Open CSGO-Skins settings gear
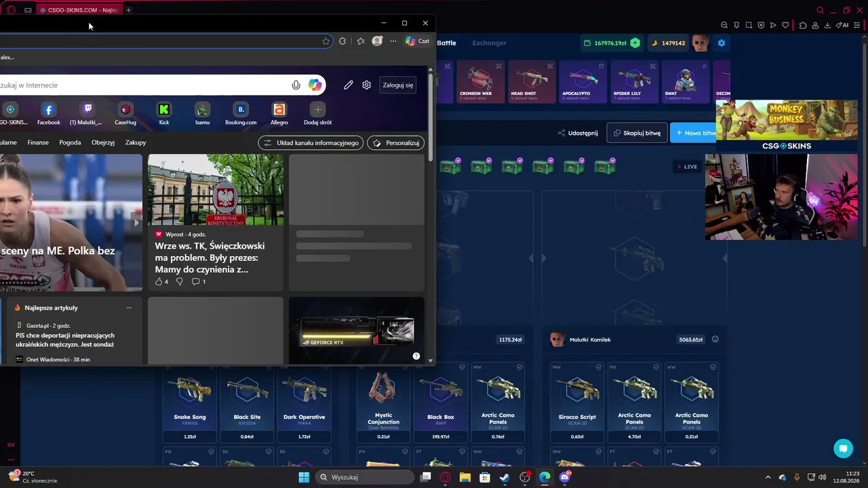 click(x=722, y=43)
